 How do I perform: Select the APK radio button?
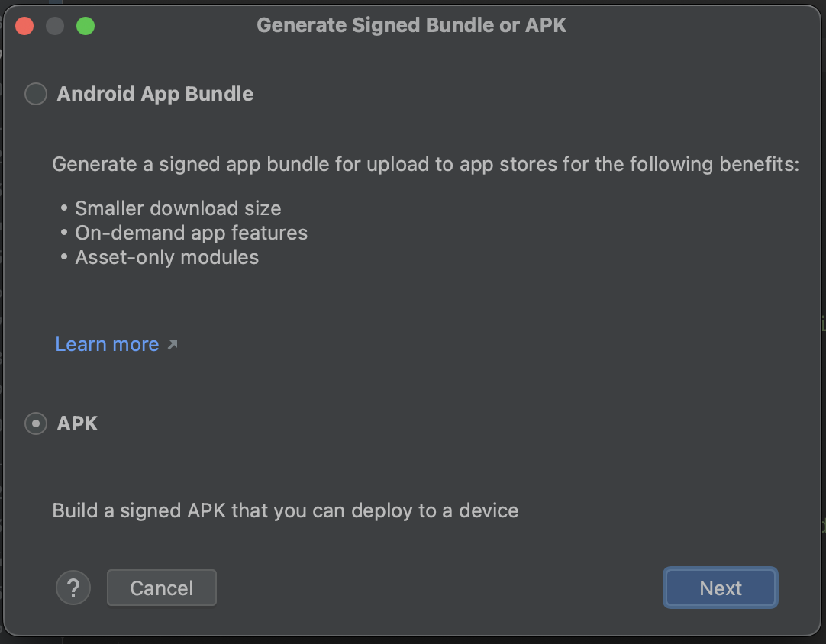tap(36, 423)
